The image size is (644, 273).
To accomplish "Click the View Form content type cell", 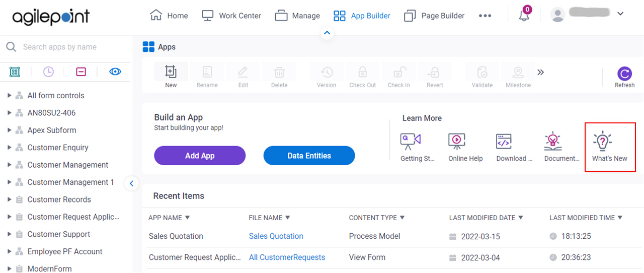I will [367, 257].
